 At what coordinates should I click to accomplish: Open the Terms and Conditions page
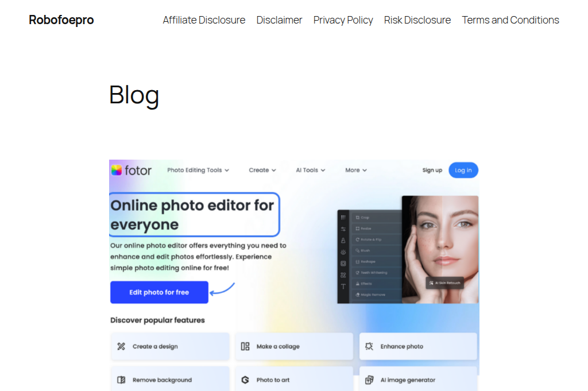click(x=510, y=20)
